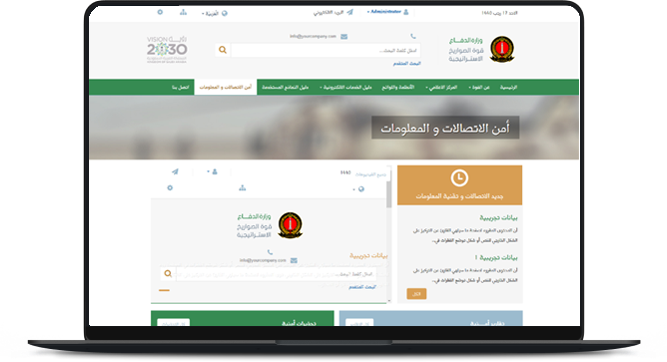Click the search icon inside embedded preview frame

click(168, 274)
